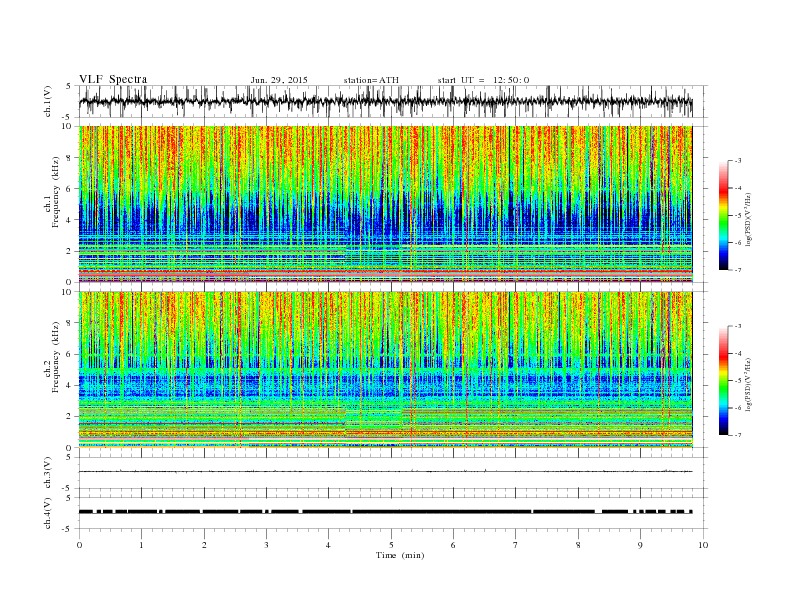Click the ch.4 thick black signal trace
The image size is (792, 612).
tap(385, 512)
